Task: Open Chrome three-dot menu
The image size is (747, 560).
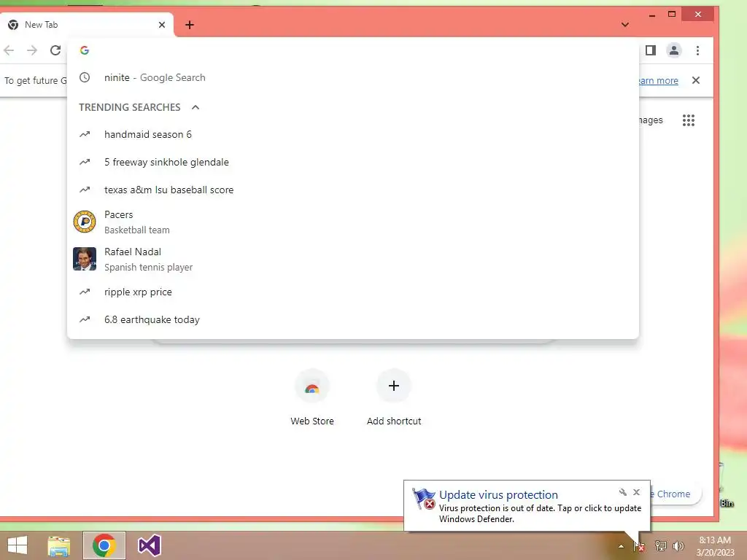Action: coord(698,50)
